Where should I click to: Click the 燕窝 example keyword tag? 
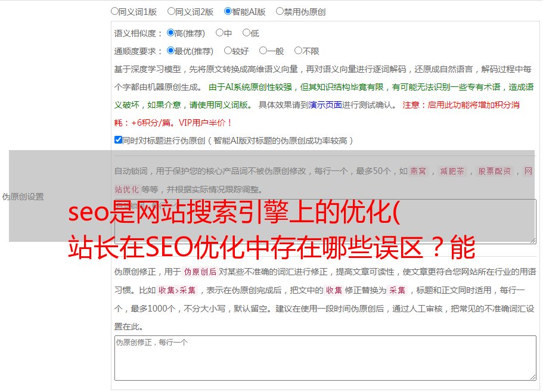[x=418, y=171]
